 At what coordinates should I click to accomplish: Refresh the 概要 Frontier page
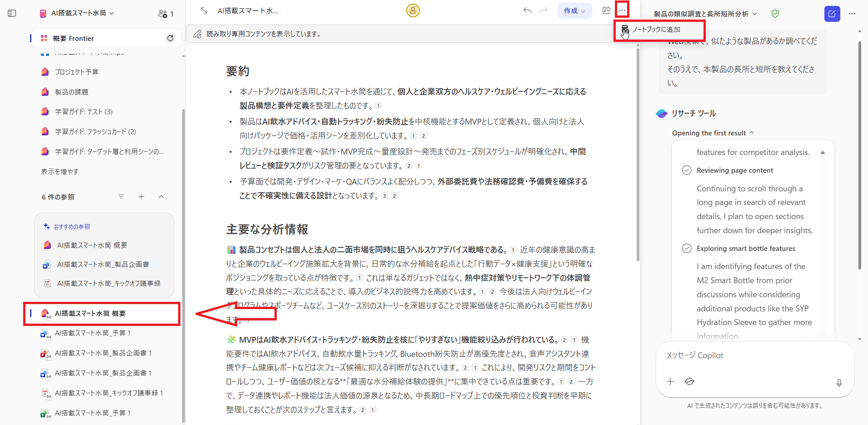point(170,38)
